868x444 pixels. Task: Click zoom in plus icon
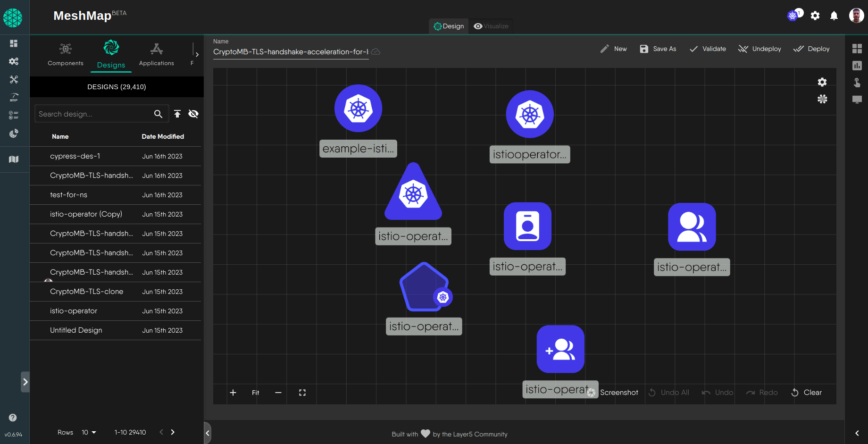pyautogui.click(x=233, y=393)
